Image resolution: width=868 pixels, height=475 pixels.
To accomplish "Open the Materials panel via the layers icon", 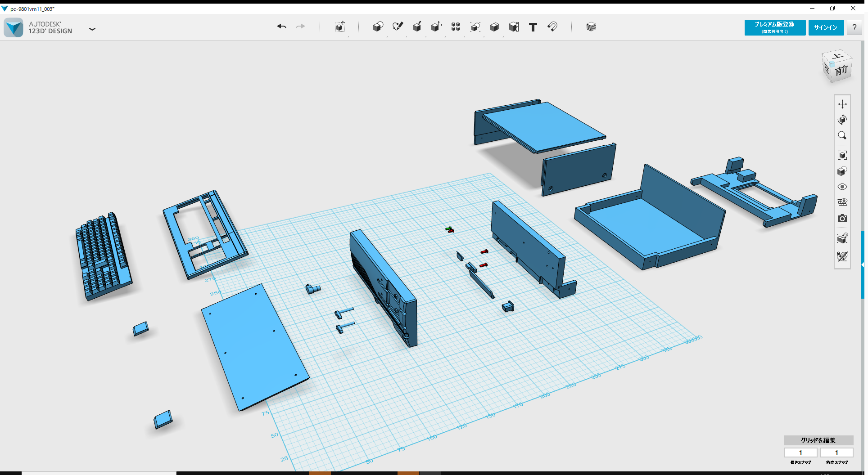I will [591, 27].
